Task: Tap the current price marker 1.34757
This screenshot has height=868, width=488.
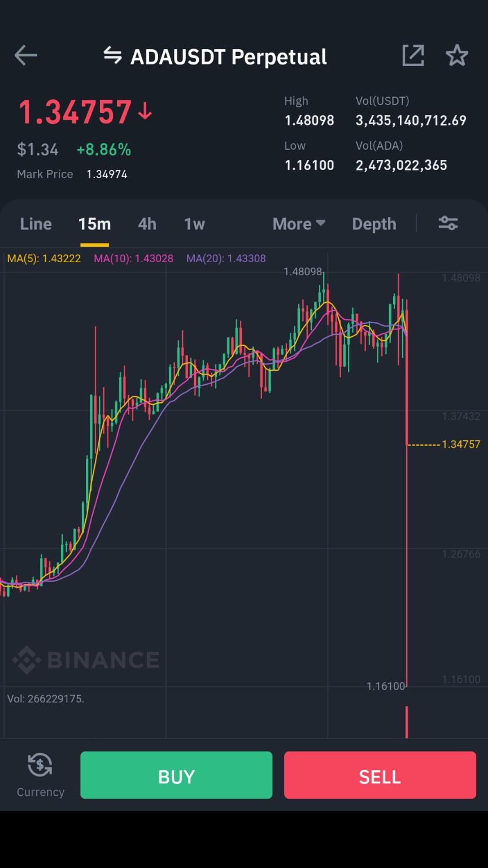Action: (x=461, y=444)
